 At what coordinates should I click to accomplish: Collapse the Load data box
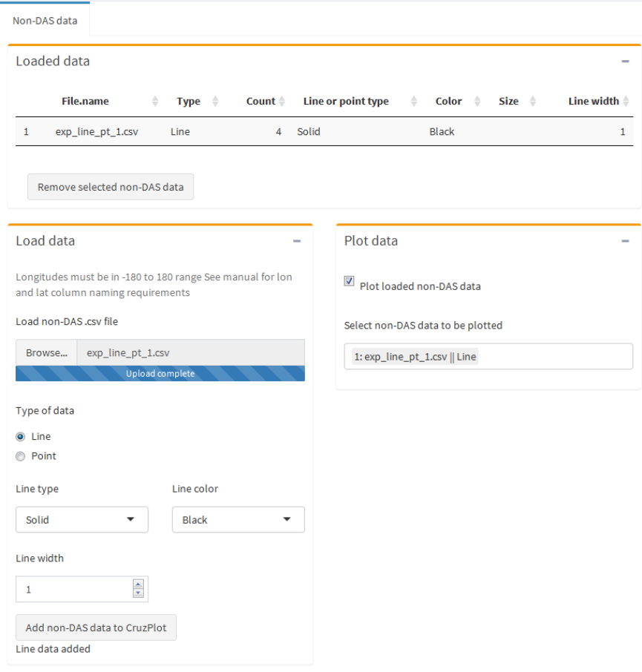pos(297,241)
